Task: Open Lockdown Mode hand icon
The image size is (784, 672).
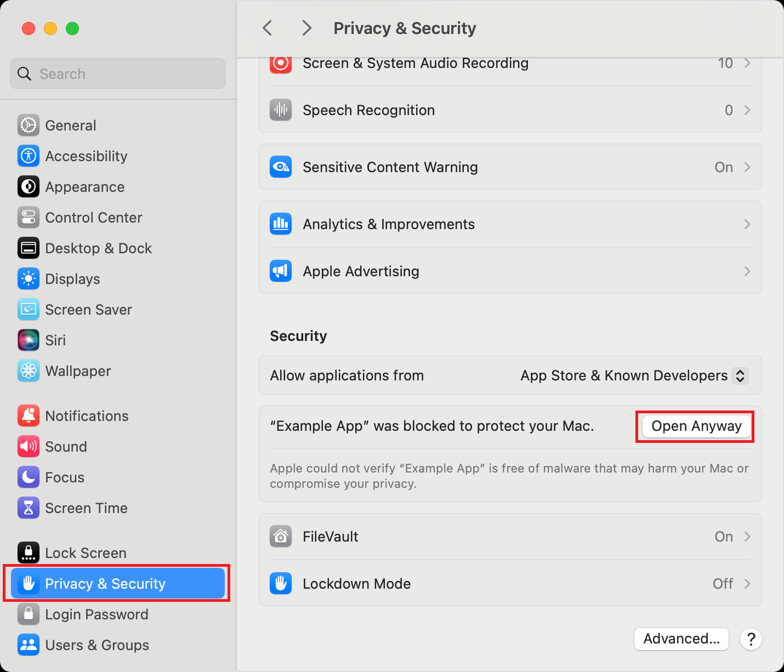Action: pos(281,584)
